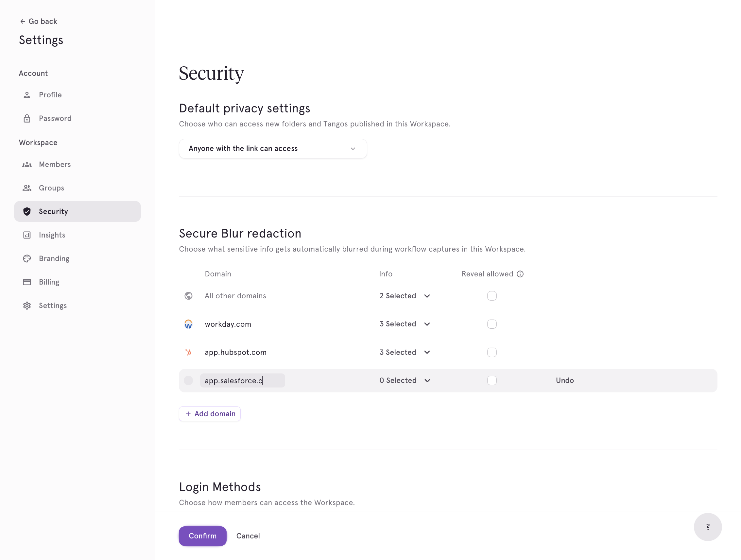Open the default privacy access dropdown
This screenshot has height=560, width=741.
click(x=273, y=149)
